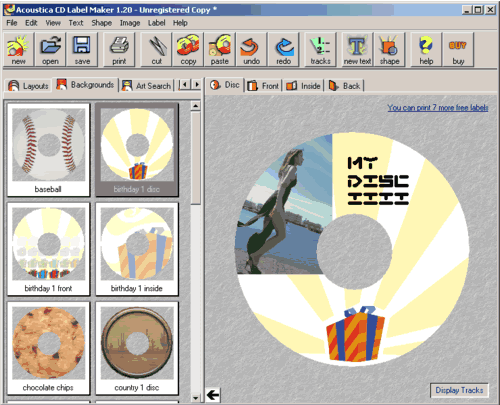Click the back arrow icon below the canvas
The image size is (500, 405).
tap(213, 395)
